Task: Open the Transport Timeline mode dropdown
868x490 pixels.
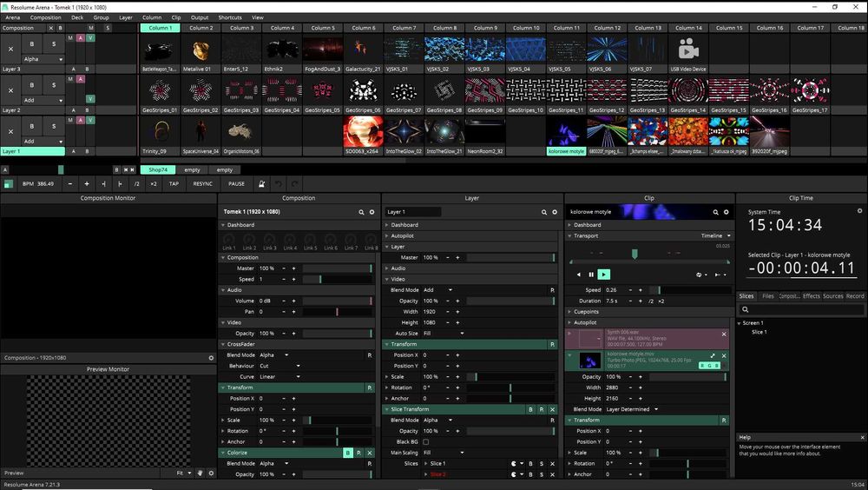Action: [714, 235]
